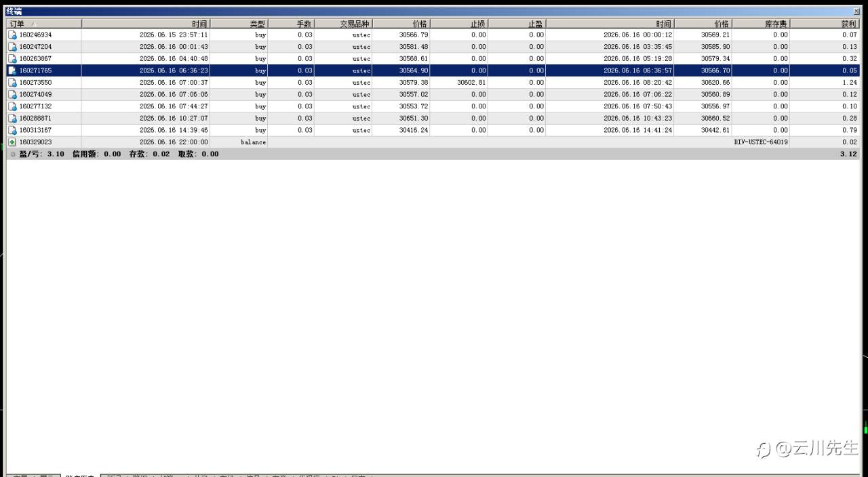Select order number 160273550
Viewport: 868px width, 477px height.
35,83
